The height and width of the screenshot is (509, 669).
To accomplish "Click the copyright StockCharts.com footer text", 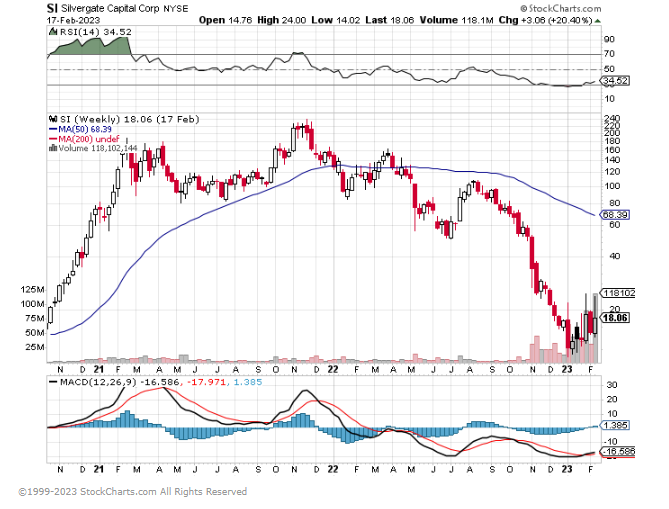I will coord(133,492).
